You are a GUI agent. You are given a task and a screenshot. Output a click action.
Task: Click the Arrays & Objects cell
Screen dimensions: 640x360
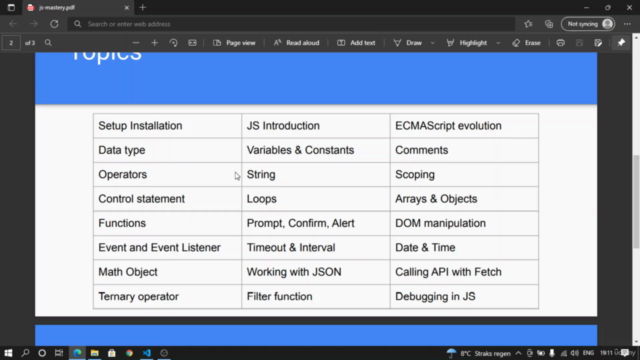click(x=464, y=199)
